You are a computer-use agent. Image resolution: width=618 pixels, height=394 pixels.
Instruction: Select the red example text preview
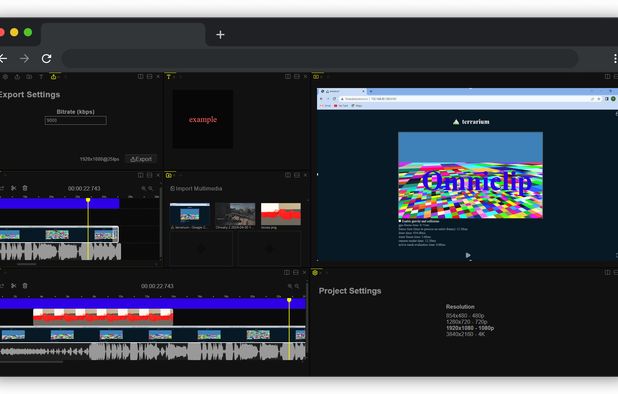(203, 119)
